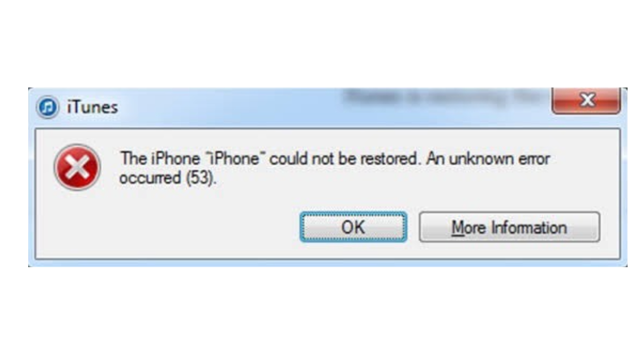
Task: Click white background above the dialog
Action: click(x=322, y=44)
